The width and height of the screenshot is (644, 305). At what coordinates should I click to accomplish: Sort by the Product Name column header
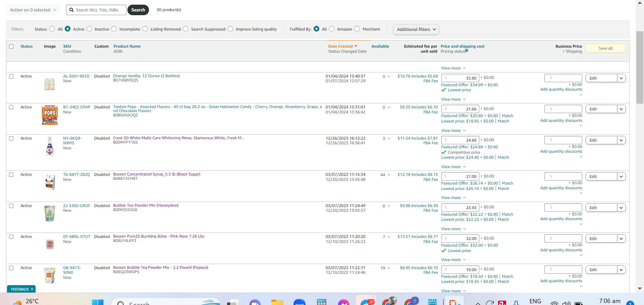click(x=127, y=46)
